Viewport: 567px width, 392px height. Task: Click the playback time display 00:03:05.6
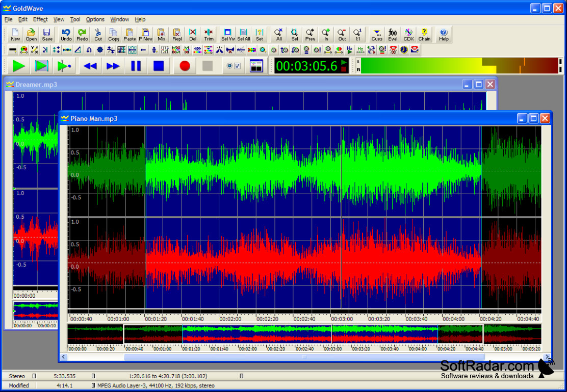(312, 66)
